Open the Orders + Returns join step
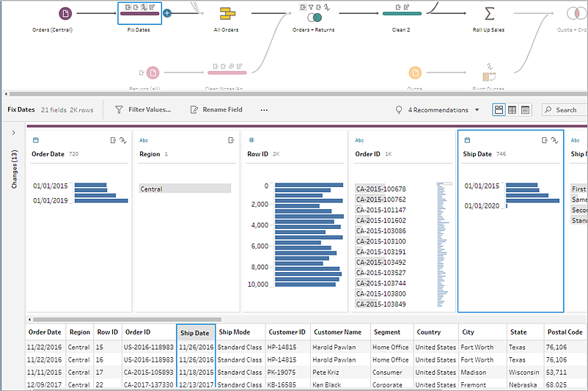The image size is (588, 391). click(x=315, y=18)
